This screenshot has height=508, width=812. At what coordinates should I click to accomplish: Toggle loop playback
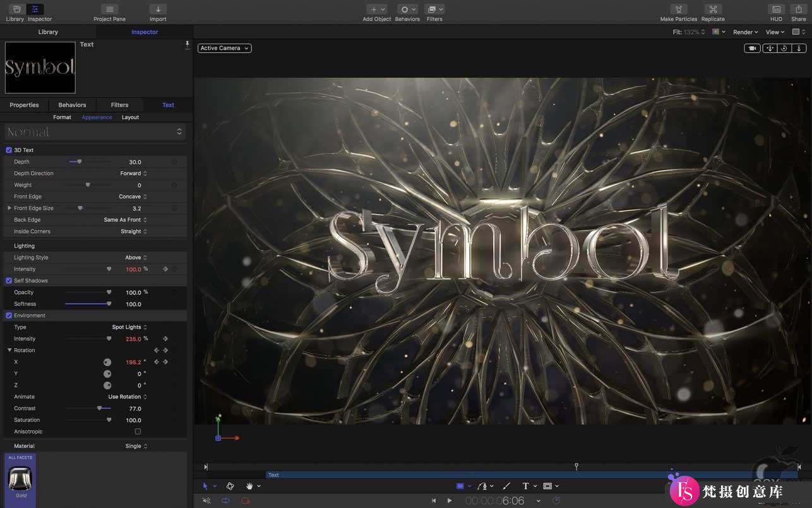(x=225, y=500)
